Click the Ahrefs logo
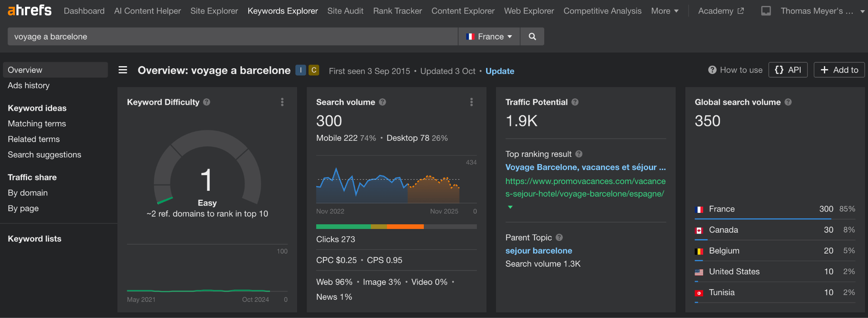Screen dimensions: 868x318 click(30, 11)
